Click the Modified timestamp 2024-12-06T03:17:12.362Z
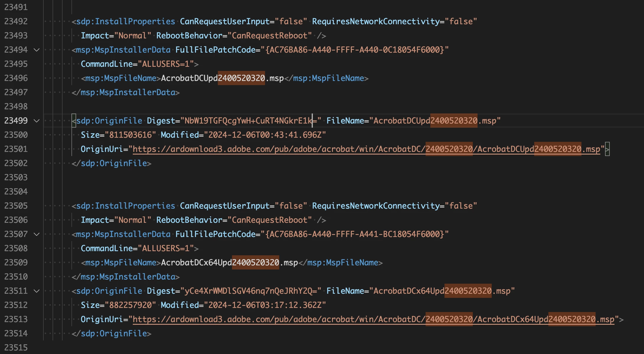The image size is (644, 354). coord(264,305)
